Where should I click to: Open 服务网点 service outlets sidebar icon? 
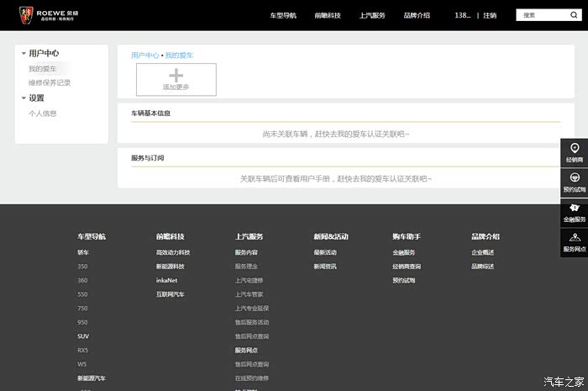point(575,243)
